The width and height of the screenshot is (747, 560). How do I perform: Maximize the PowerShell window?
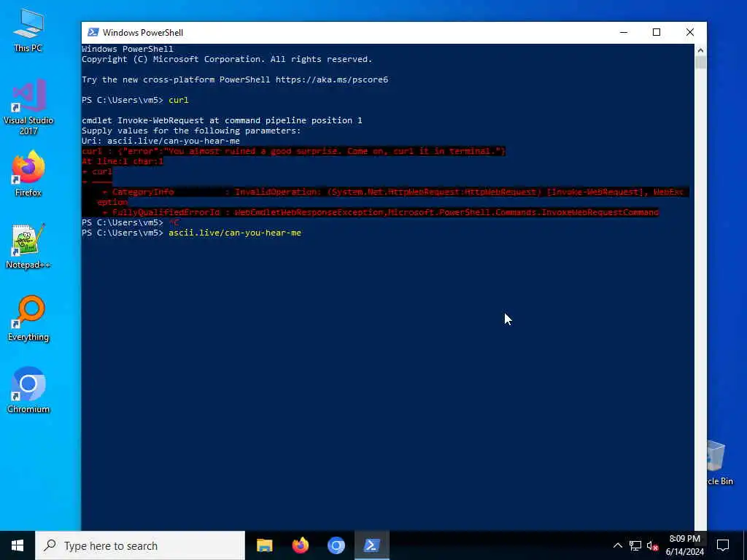(x=657, y=32)
